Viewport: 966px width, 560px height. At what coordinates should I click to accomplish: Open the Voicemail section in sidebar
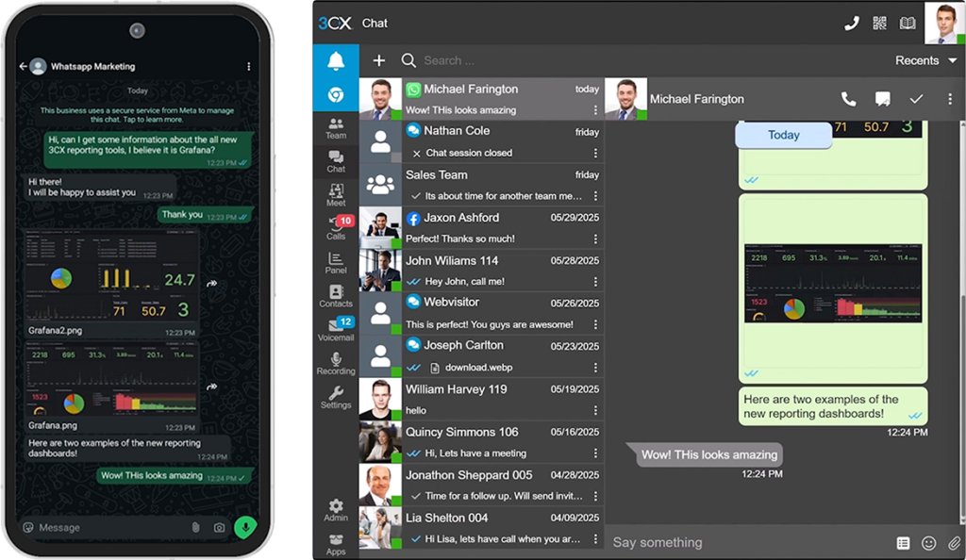point(335,331)
